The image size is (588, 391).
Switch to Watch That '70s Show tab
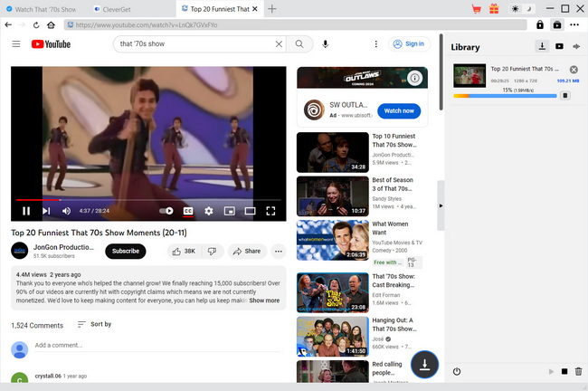coord(42,9)
